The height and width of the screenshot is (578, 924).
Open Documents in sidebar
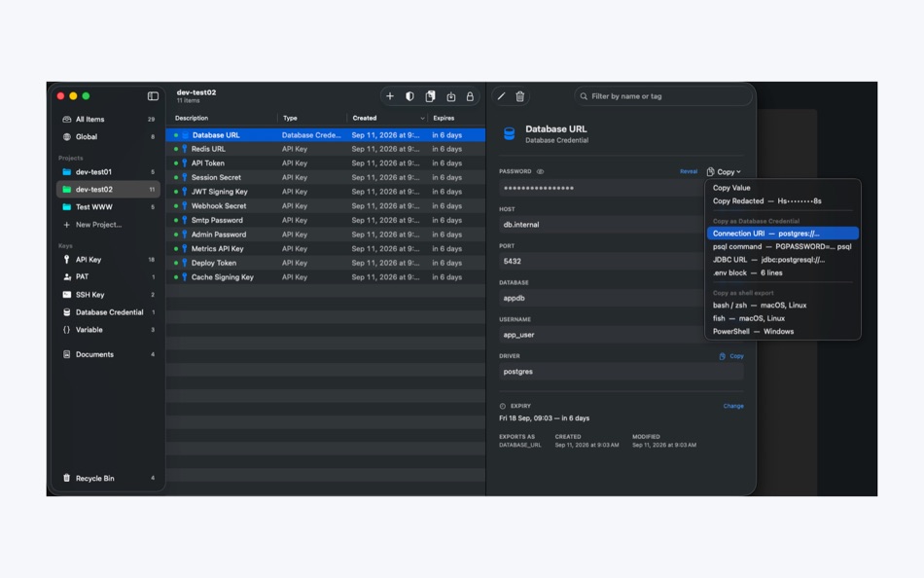tap(108, 354)
